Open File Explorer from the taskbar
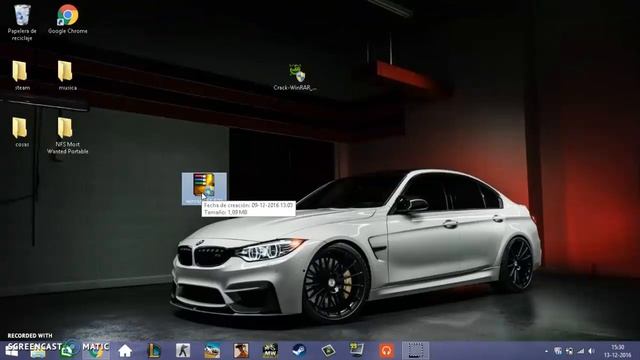Image resolution: width=640 pixels, height=360 pixels. coord(38,351)
